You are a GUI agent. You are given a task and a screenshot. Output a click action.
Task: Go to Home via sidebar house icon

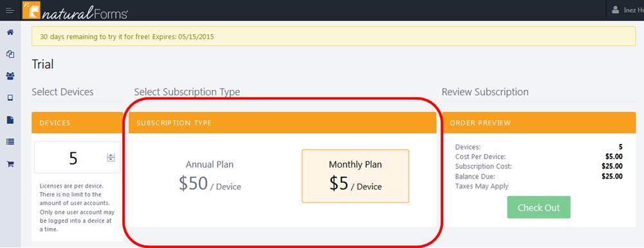coord(10,32)
